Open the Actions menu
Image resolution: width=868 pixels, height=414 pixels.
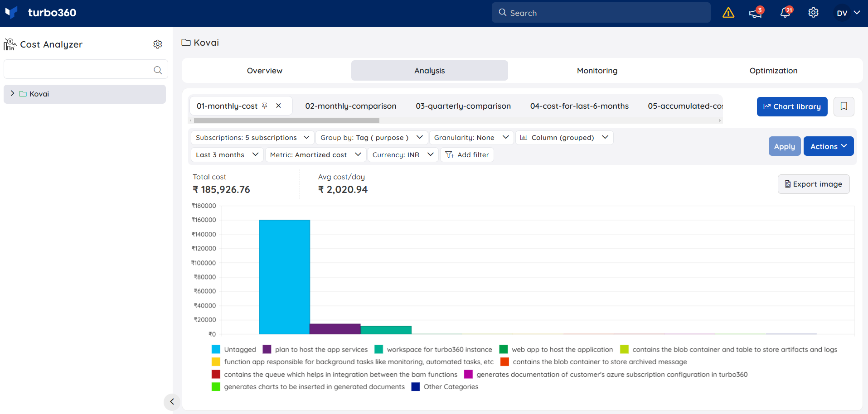(829, 146)
